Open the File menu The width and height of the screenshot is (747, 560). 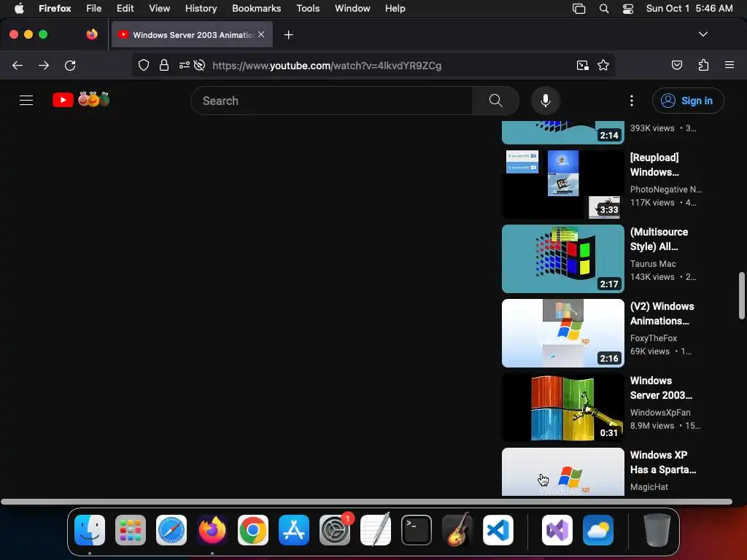coord(94,9)
